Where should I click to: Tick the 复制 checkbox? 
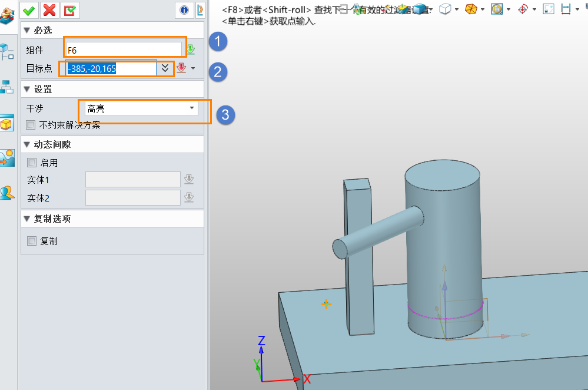(x=32, y=241)
